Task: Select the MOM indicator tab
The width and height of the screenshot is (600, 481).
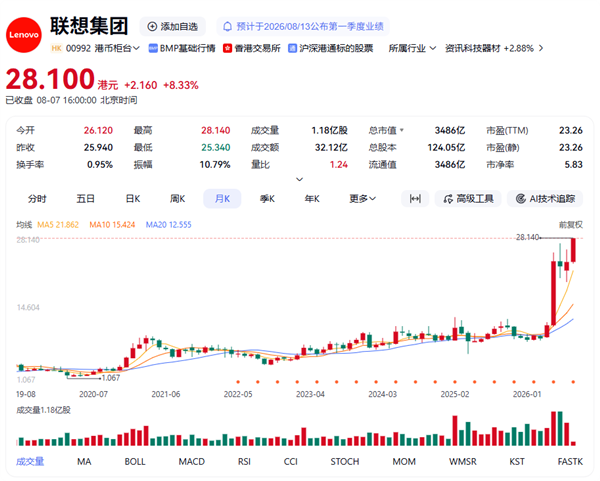Action: pos(404,461)
